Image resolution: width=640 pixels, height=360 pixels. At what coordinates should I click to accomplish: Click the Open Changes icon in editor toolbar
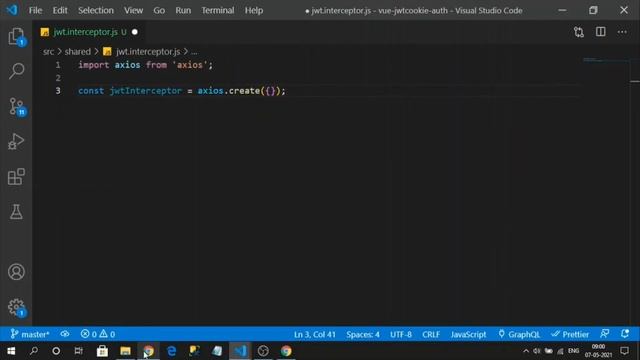[579, 32]
